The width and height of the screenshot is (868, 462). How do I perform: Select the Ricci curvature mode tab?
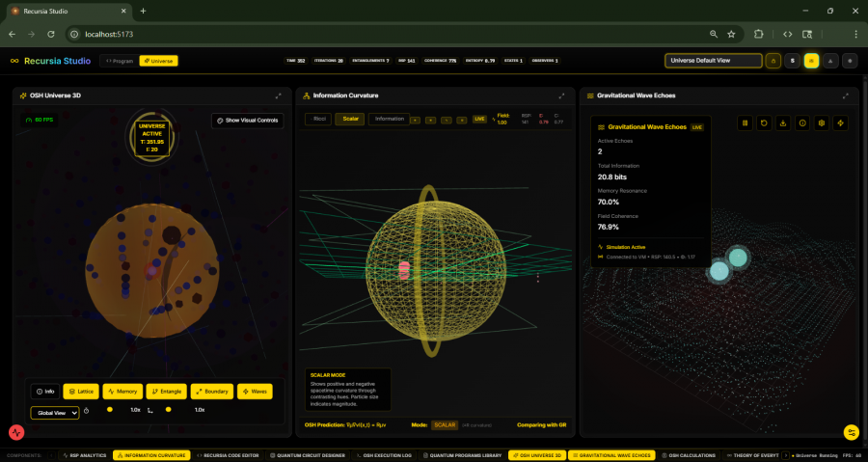click(319, 119)
